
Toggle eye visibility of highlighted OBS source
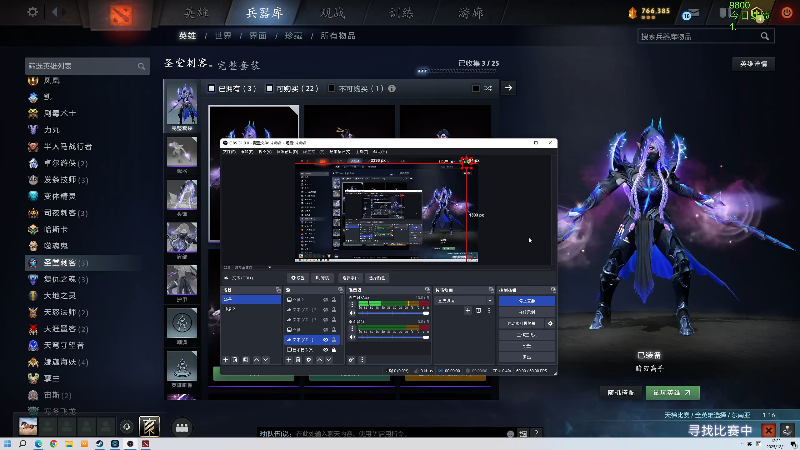point(326,340)
